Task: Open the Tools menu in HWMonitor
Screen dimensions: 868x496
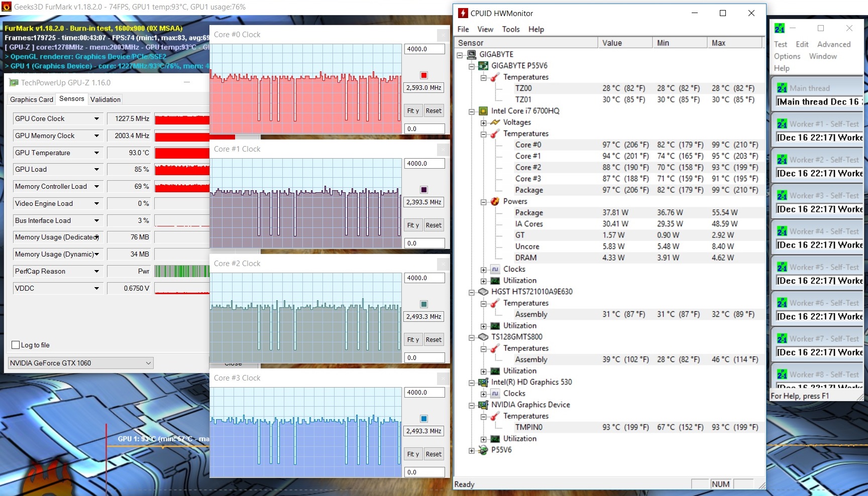Action: coord(511,29)
